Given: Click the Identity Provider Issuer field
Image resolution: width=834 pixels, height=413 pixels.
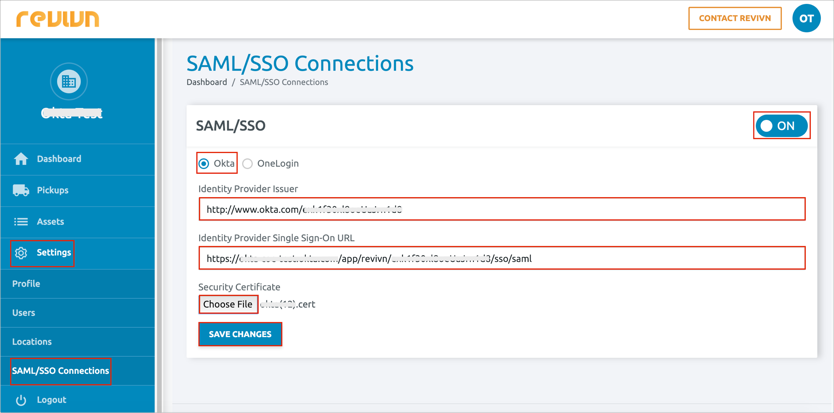Looking at the screenshot, I should click(501, 209).
